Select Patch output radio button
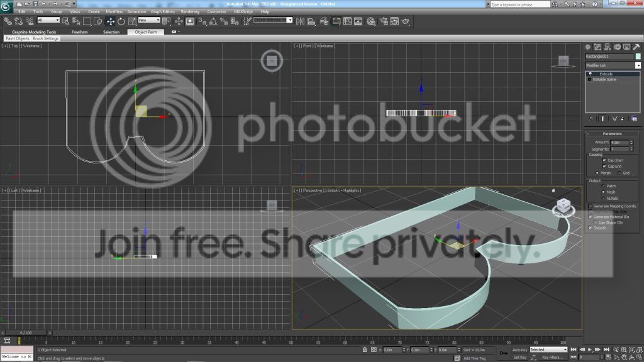Image resolution: width=644 pixels, height=362 pixels. coord(603,186)
